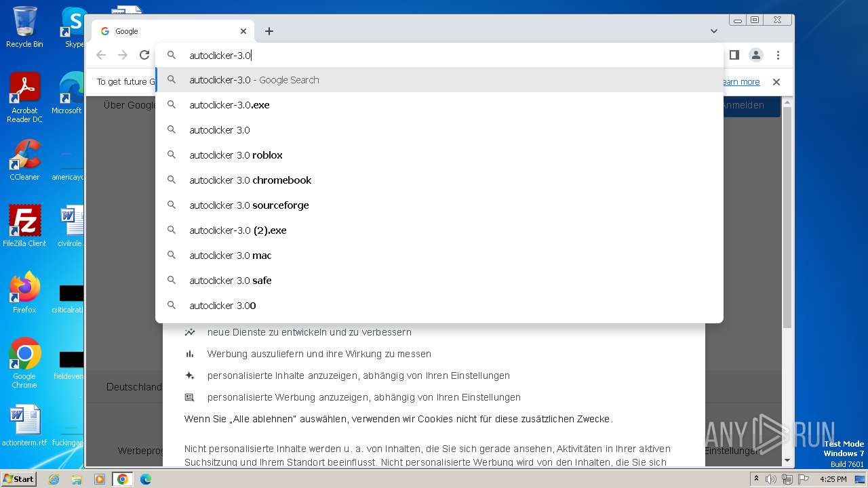Pick suggestion autoclicker 3.0 sourceforge

point(439,205)
